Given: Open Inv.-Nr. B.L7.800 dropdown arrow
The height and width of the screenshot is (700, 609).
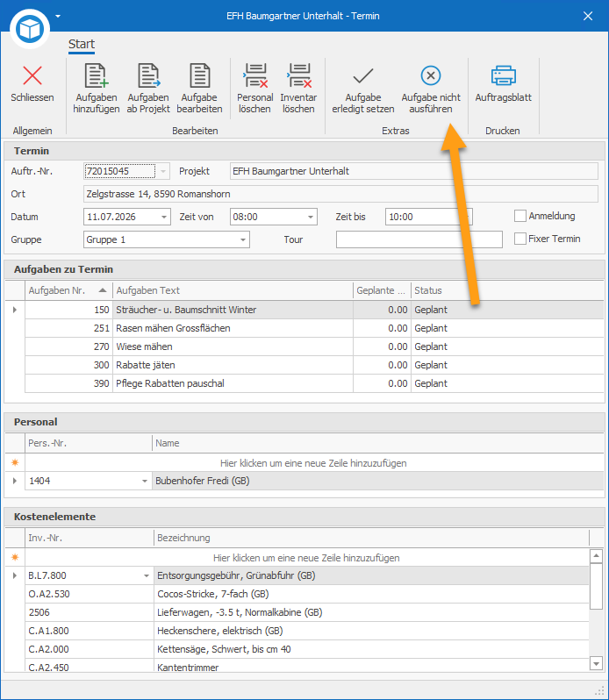Looking at the screenshot, I should click(x=147, y=576).
